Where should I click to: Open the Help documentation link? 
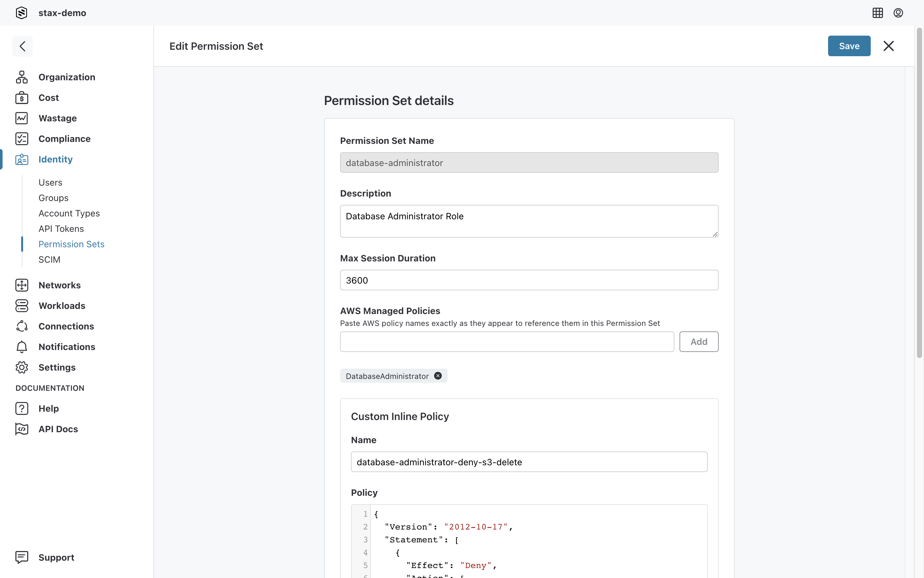pyautogui.click(x=48, y=408)
